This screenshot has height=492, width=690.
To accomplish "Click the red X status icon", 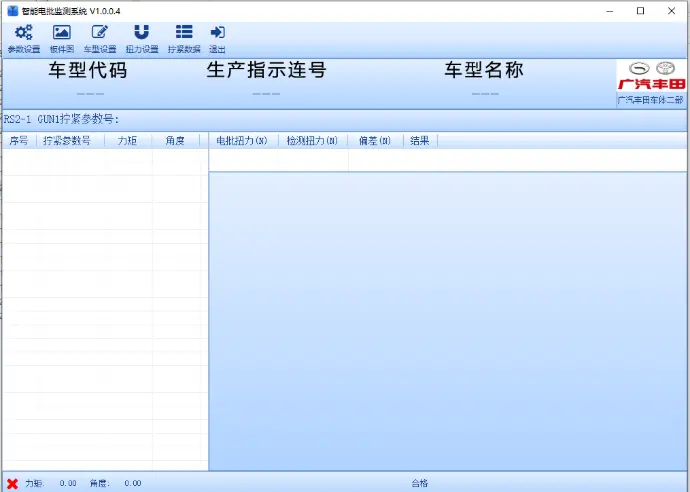I will tap(12, 483).
